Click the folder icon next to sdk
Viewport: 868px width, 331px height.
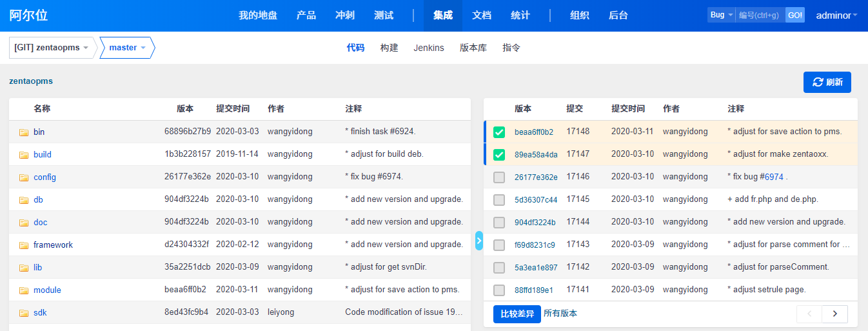pos(24,313)
